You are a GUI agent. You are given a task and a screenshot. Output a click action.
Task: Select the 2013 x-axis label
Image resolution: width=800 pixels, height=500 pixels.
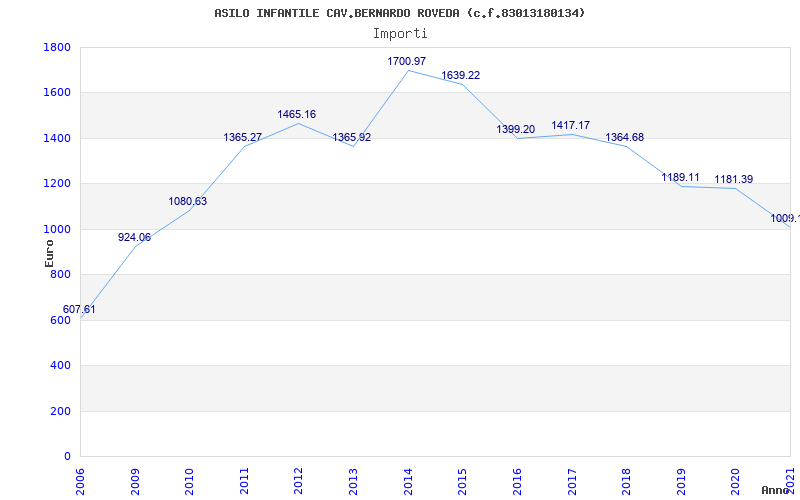[354, 482]
